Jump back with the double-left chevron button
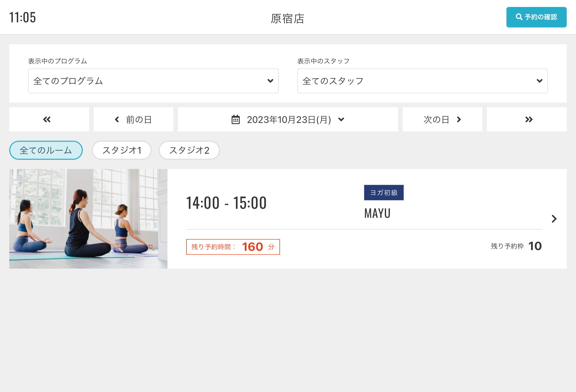The height and width of the screenshot is (392, 576). click(x=49, y=119)
